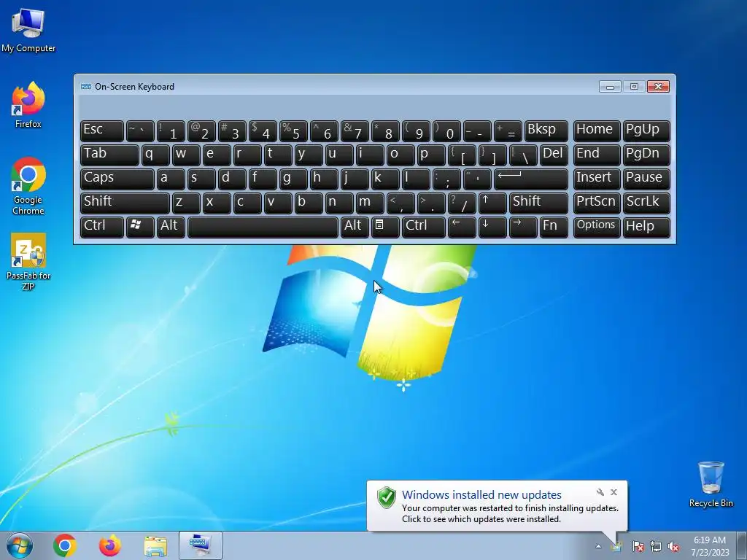Click the letter m key

click(370, 203)
